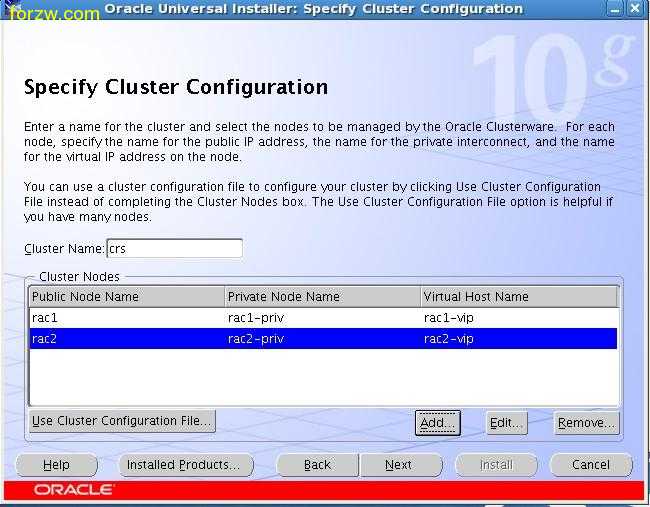This screenshot has height=507, width=650.
Task: Select the rac1 public node row
Action: coord(126,318)
